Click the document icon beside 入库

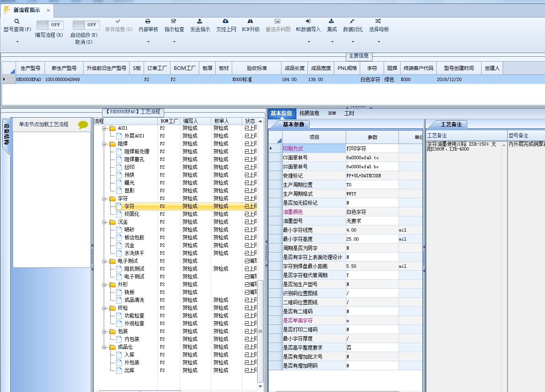pos(119,355)
